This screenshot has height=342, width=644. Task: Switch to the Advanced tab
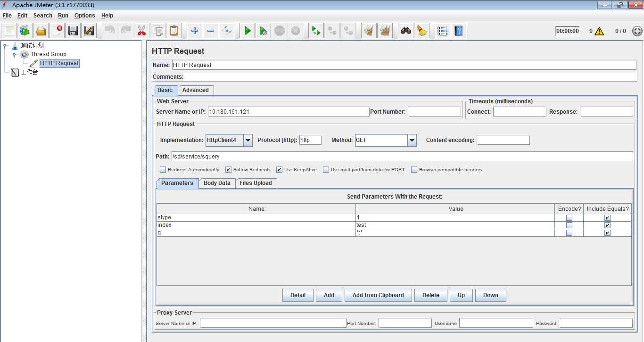(x=196, y=90)
